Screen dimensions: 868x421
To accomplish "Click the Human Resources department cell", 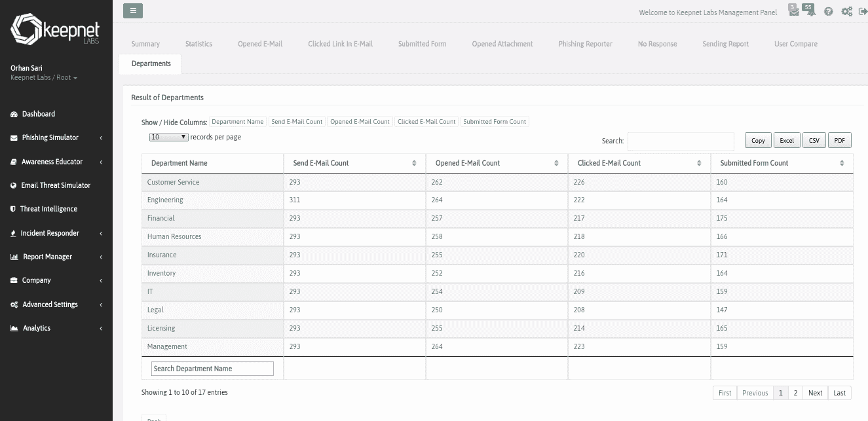I will (x=212, y=236).
